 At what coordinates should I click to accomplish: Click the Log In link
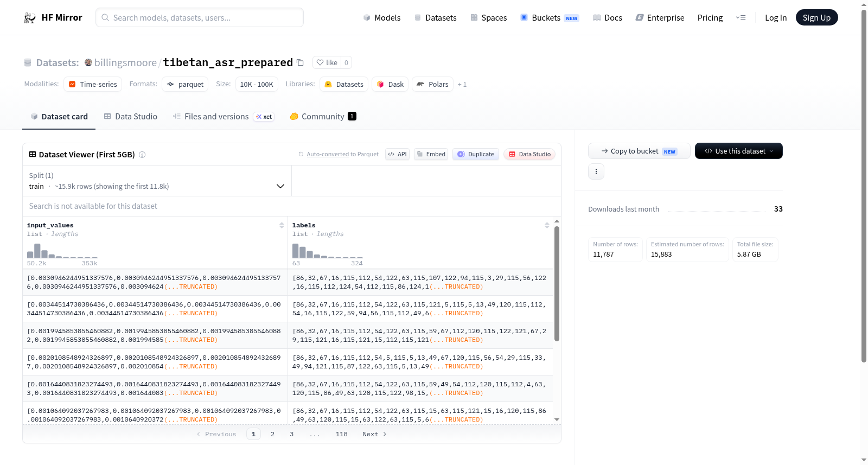click(x=776, y=18)
